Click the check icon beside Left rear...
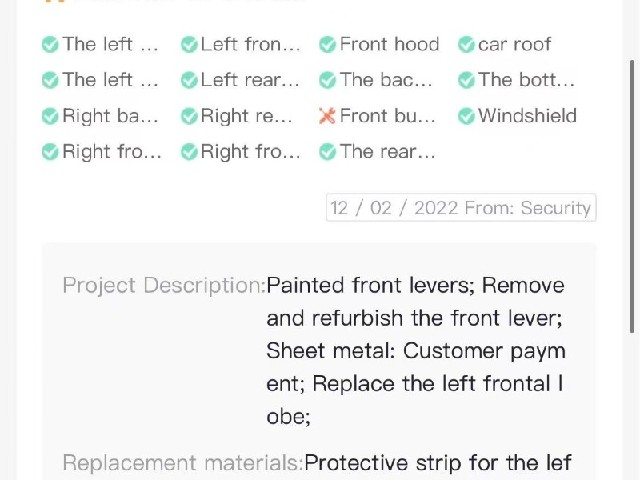The image size is (640, 480). (189, 80)
